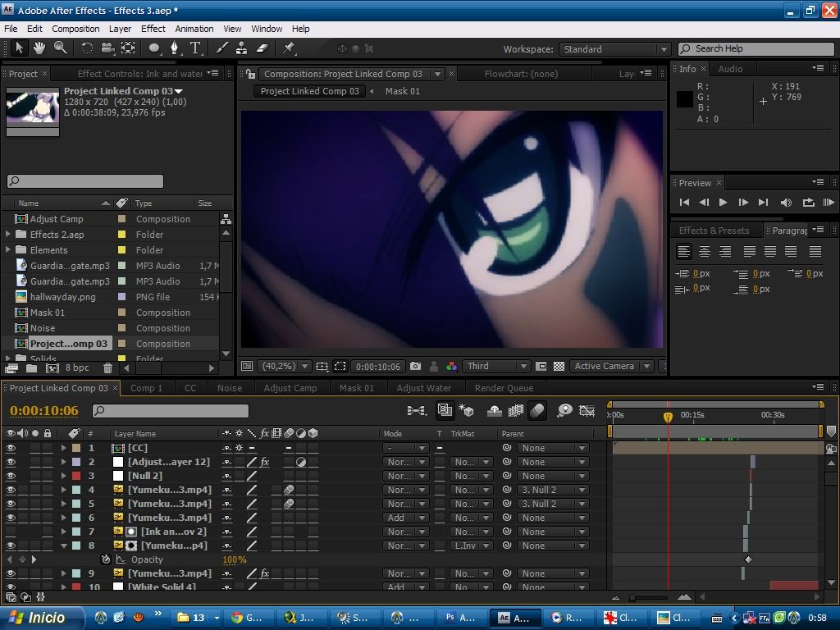Viewport: 840px width, 630px height.
Task: Open the magnification ratio 40,2% dropdown
Action: [x=283, y=366]
